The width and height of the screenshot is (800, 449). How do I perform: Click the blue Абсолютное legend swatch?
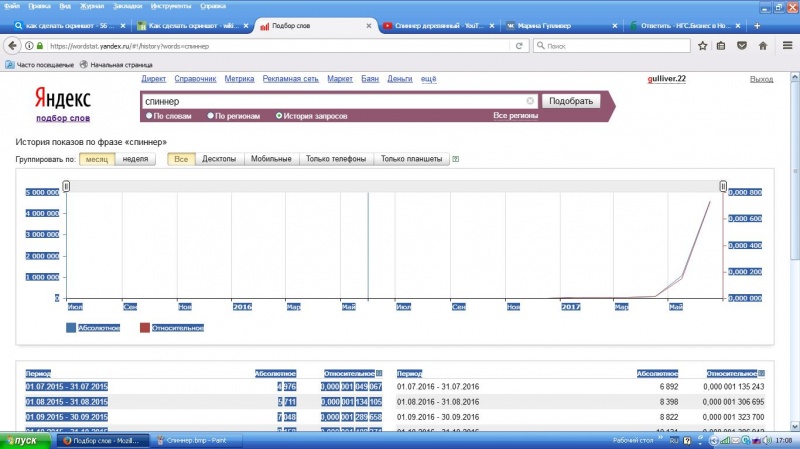(71, 328)
